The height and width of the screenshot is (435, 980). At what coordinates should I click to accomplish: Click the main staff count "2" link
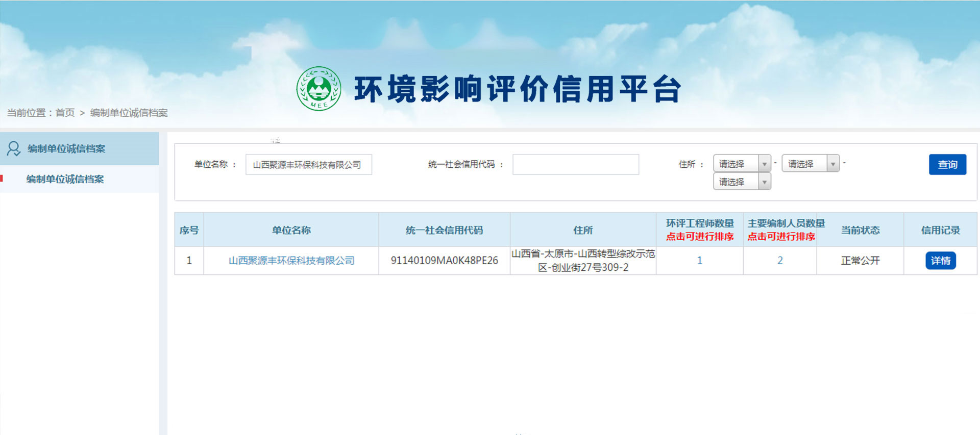pyautogui.click(x=780, y=261)
